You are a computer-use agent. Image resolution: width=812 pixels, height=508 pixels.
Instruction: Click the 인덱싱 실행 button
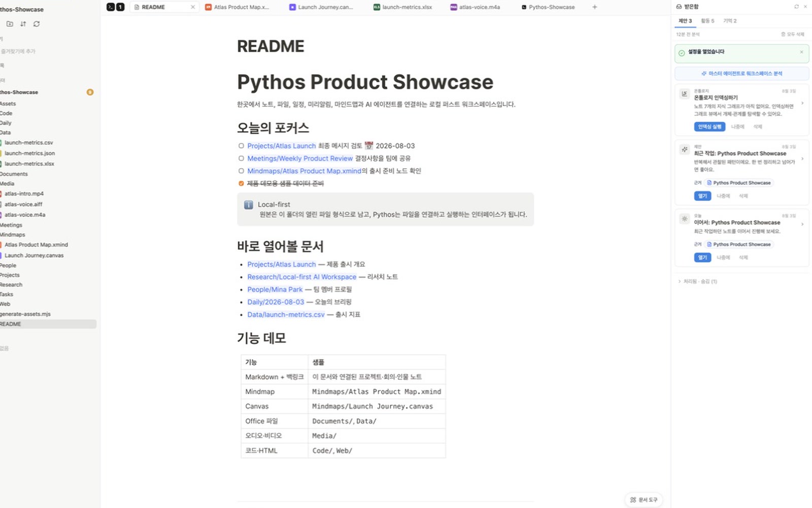point(709,126)
